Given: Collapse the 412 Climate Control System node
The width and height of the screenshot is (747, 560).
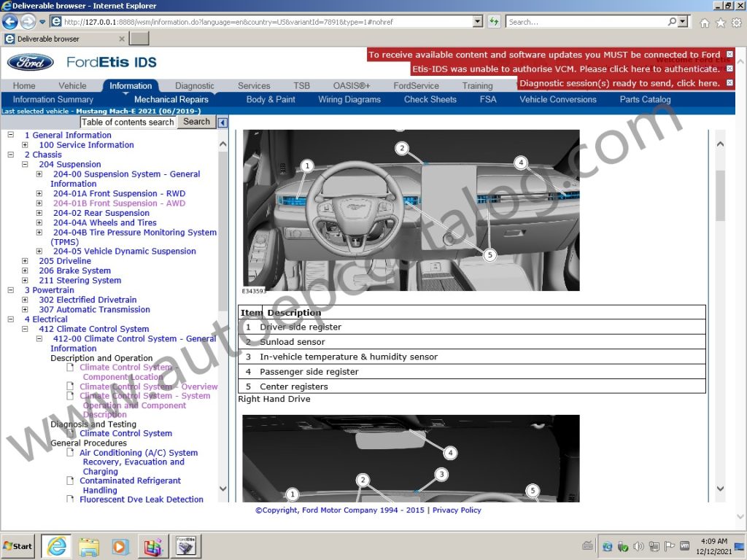Looking at the screenshot, I should coord(26,329).
